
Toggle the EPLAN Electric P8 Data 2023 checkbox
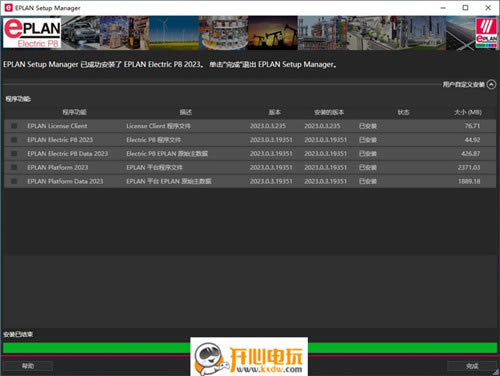click(14, 154)
